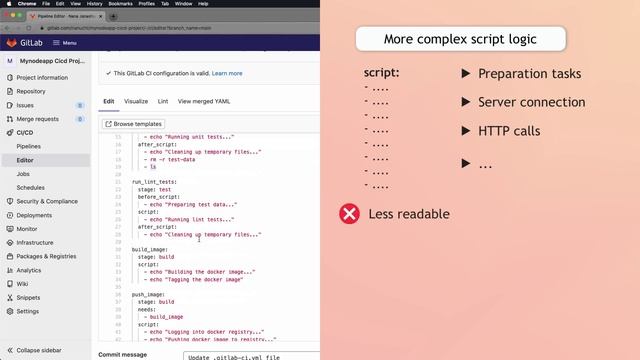
Task: Collapse the CI/CD sidebar section
Action: point(25,133)
